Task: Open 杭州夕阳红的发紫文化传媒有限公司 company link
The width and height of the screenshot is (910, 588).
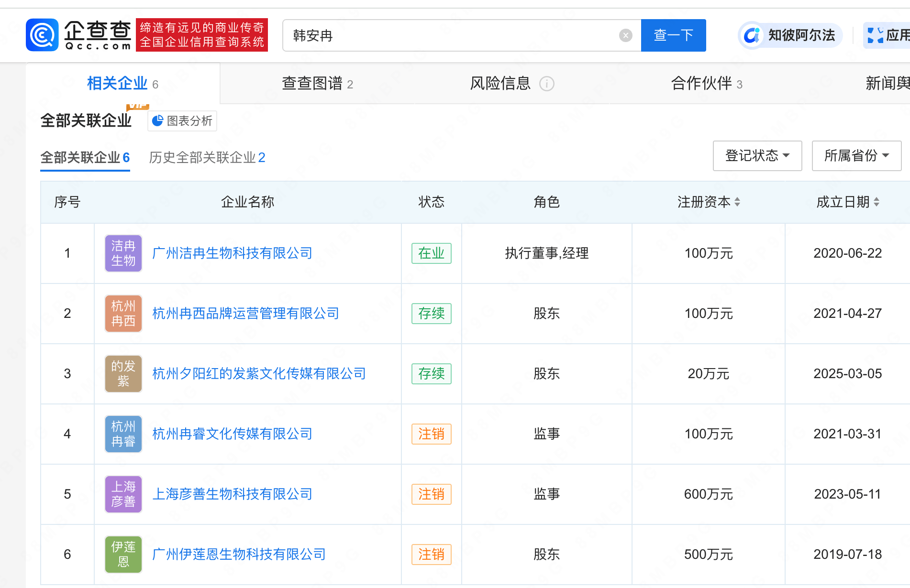Action: click(x=259, y=374)
